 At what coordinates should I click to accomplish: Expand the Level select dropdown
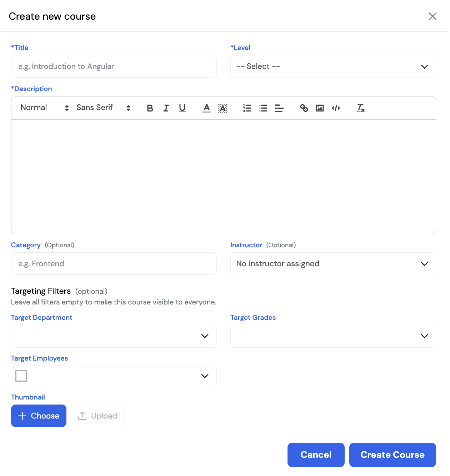333,66
